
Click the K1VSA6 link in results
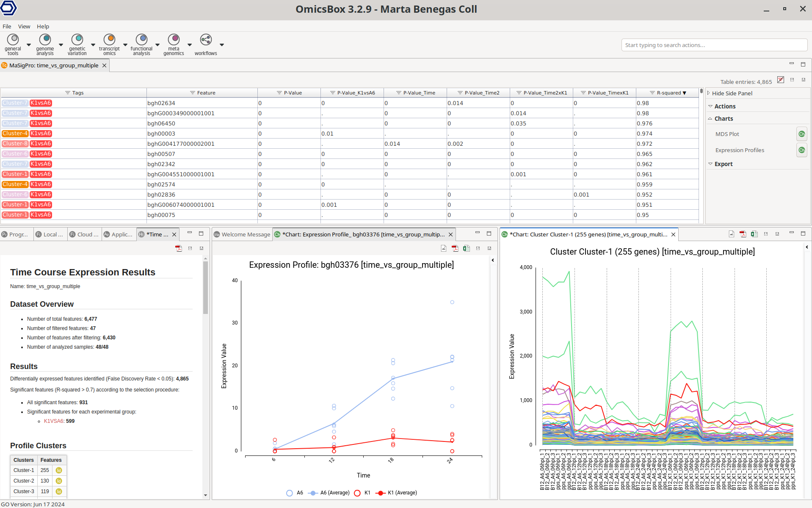pyautogui.click(x=54, y=421)
